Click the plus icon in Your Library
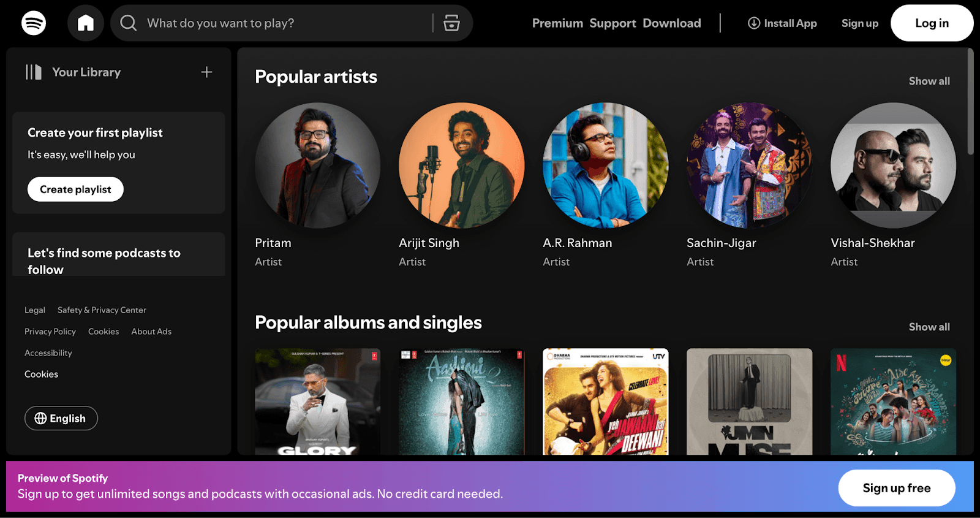This screenshot has height=518, width=980. click(206, 72)
